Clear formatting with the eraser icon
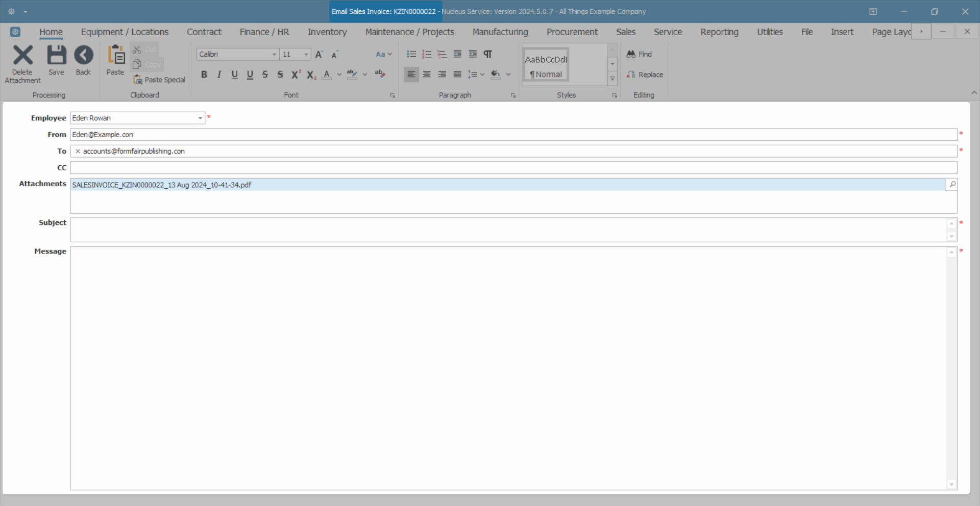 [x=380, y=74]
